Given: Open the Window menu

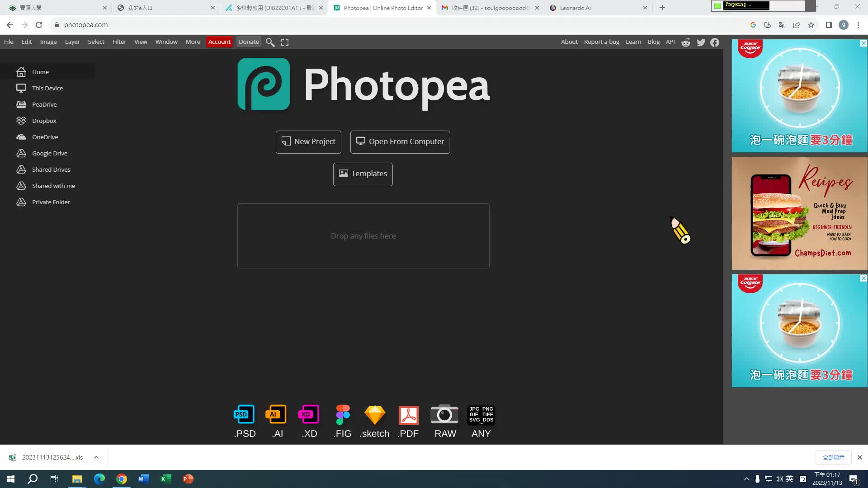Looking at the screenshot, I should 166,42.
